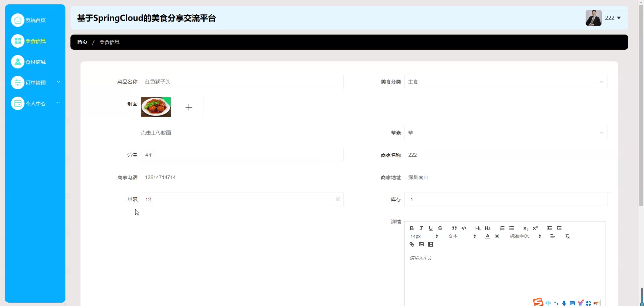Focus the 菜品名称 input field
This screenshot has width=644, height=306.
[242, 82]
